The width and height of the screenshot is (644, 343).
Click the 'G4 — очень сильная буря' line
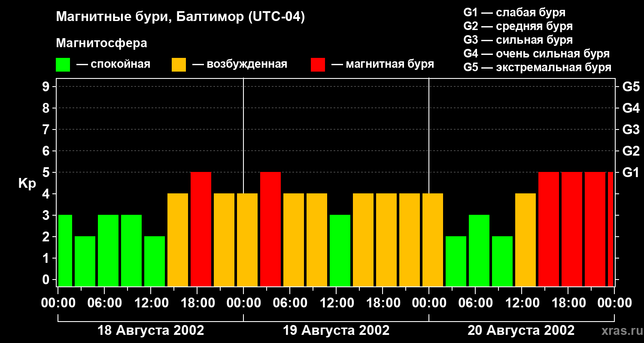point(537,54)
